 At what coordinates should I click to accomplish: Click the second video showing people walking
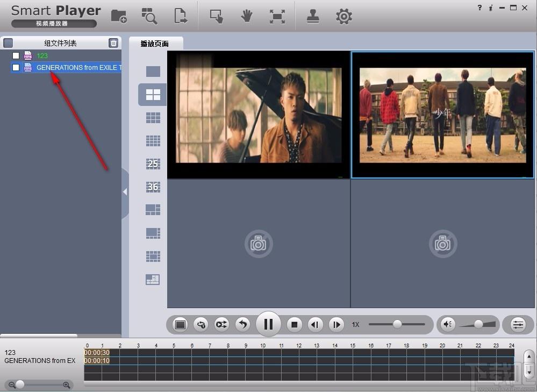[442, 115]
